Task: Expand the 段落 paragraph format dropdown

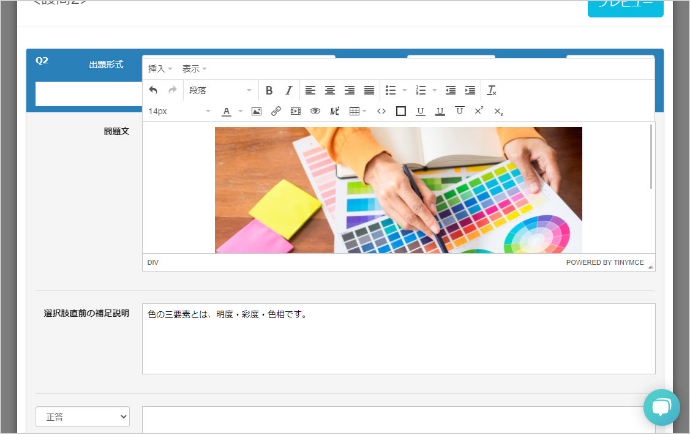Action: click(x=220, y=90)
